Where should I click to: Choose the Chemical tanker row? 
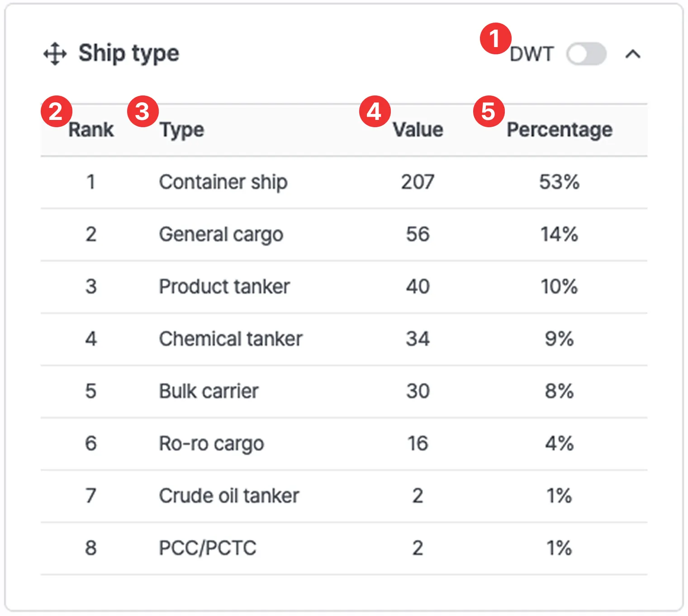pos(231,339)
